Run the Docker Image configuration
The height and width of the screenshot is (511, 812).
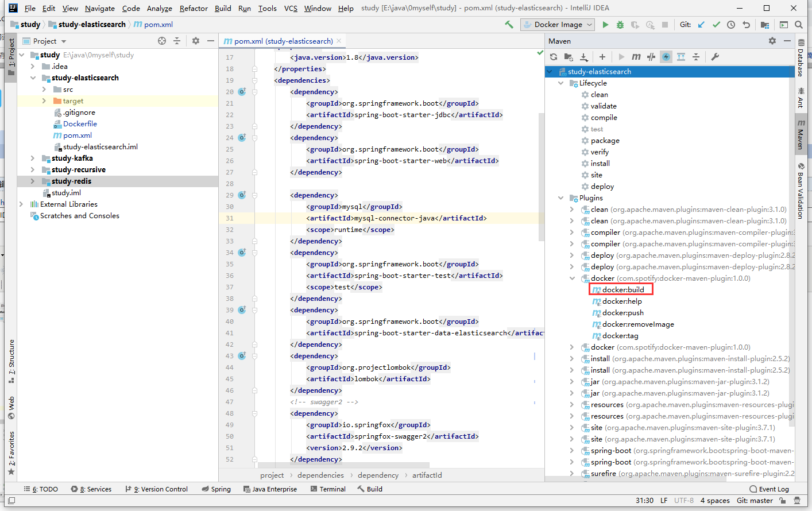(x=605, y=25)
